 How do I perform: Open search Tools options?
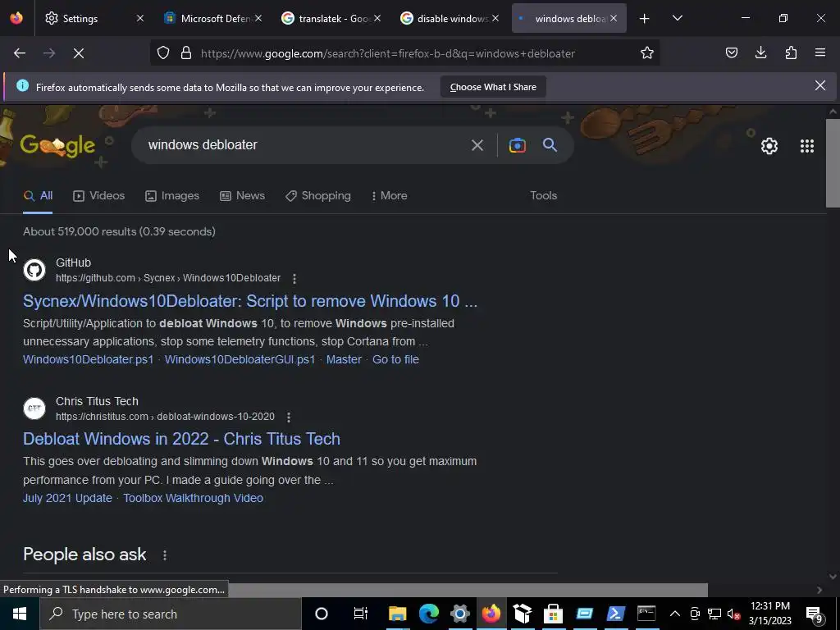tap(543, 195)
